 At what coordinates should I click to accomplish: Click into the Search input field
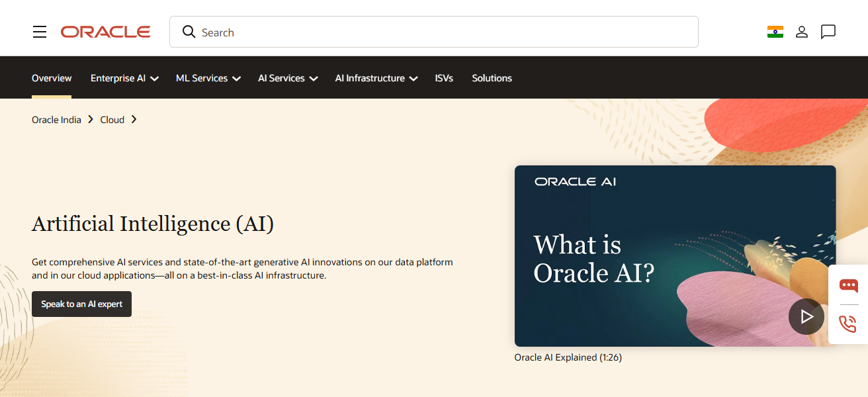pos(434,32)
